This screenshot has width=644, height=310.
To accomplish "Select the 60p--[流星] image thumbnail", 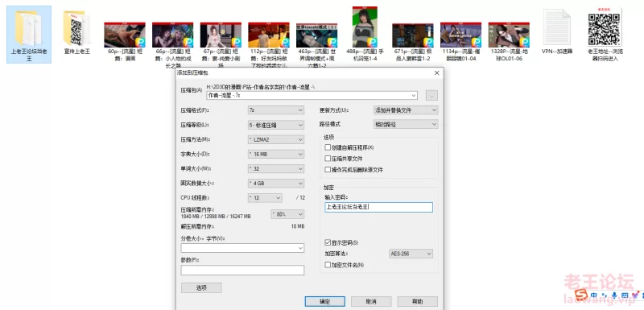I will point(125,35).
